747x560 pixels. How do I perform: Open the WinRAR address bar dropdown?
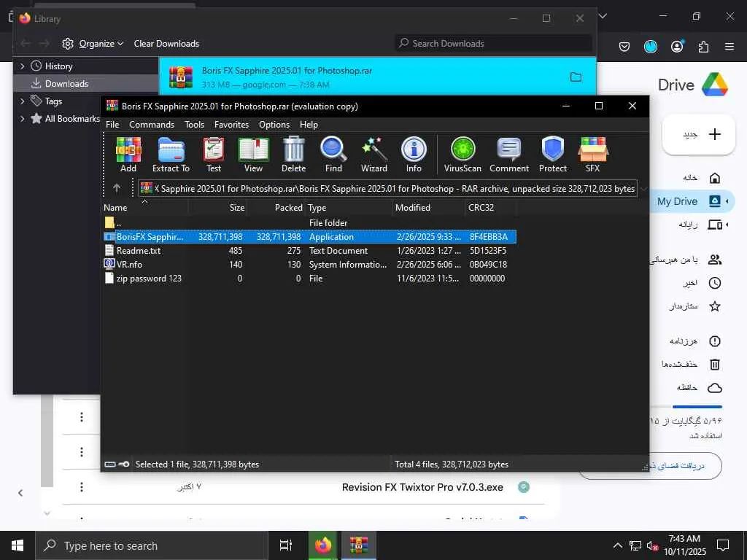[x=643, y=189]
